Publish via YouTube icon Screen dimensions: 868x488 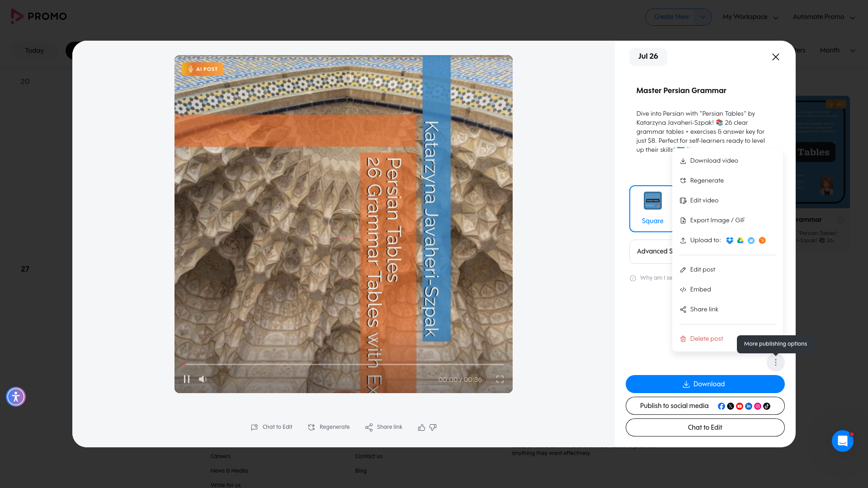coord(740,406)
